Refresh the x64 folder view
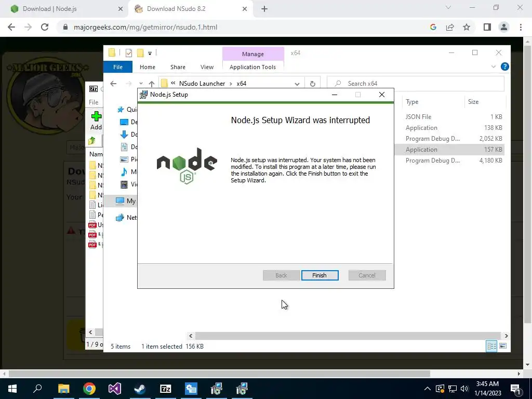The image size is (532, 399). tap(312, 84)
